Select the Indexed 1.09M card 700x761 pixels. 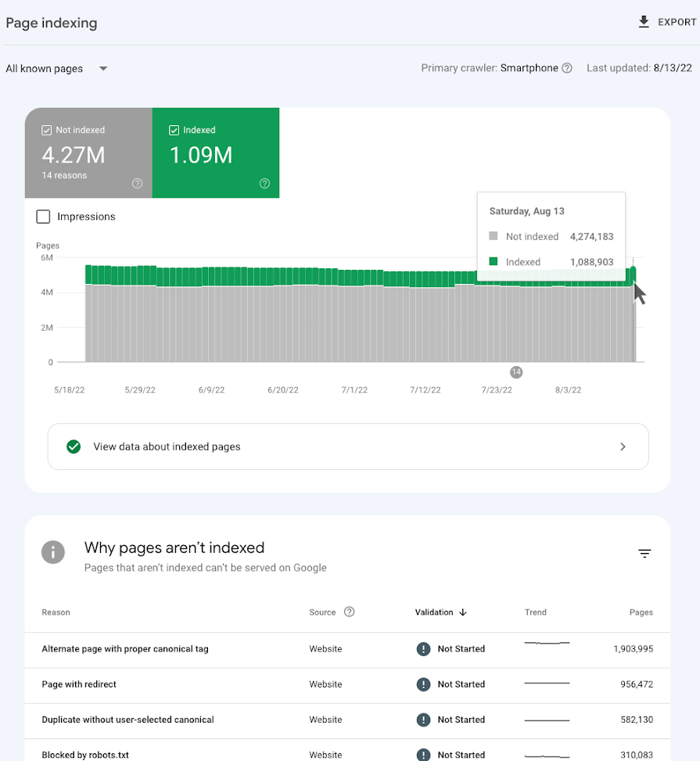(216, 153)
